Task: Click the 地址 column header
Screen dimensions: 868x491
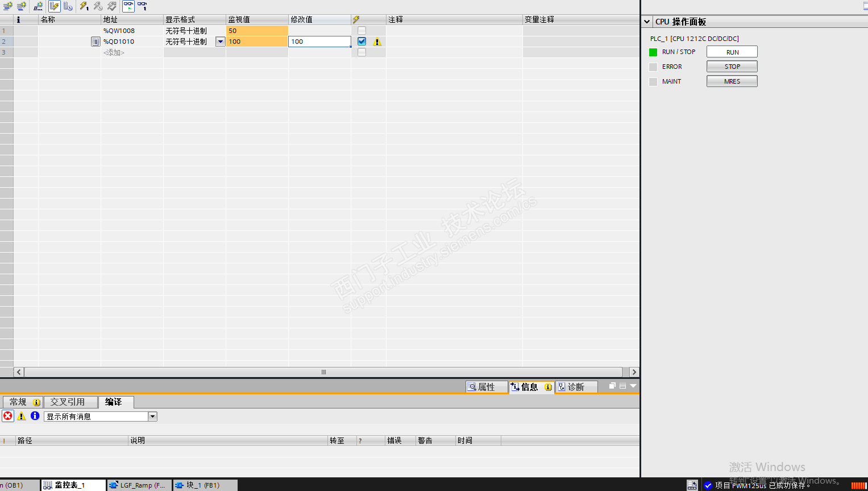Action: click(132, 19)
